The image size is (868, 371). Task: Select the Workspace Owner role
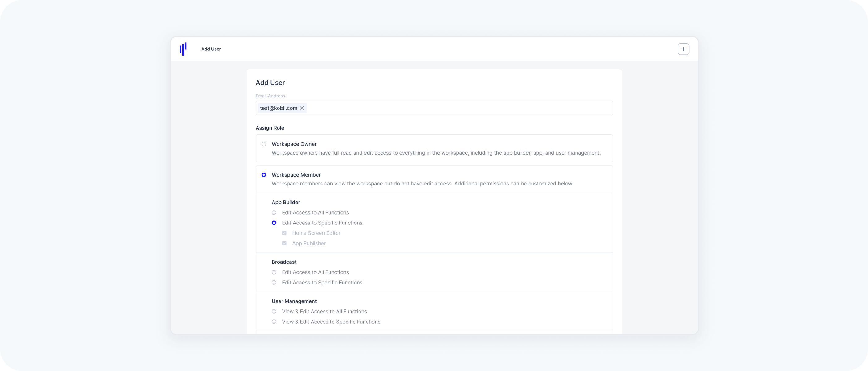click(264, 144)
